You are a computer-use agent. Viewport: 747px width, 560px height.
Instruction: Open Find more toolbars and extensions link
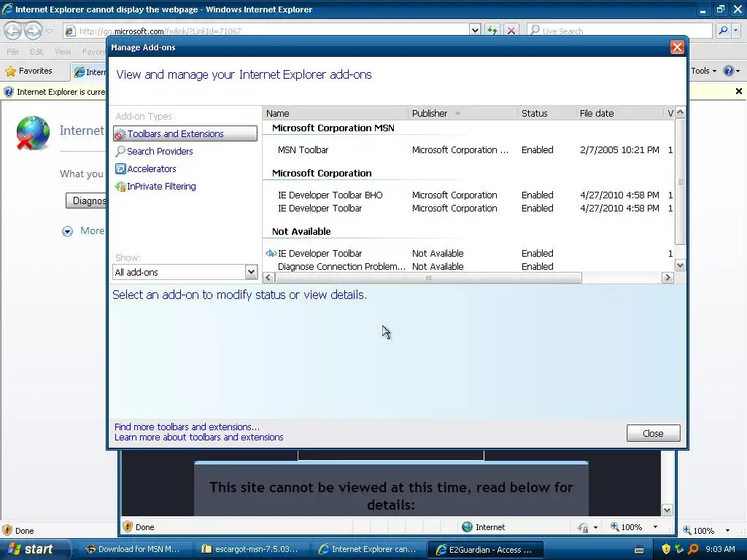click(x=187, y=427)
